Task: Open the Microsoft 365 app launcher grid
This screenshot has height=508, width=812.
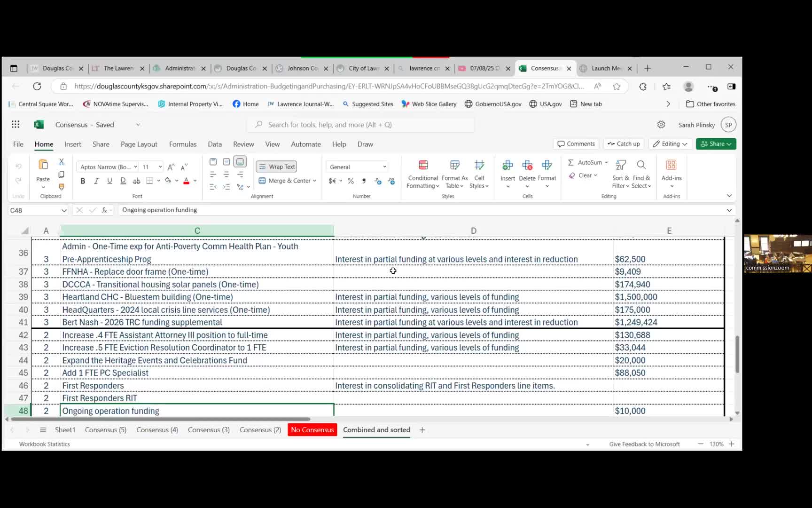Action: pyautogui.click(x=16, y=124)
